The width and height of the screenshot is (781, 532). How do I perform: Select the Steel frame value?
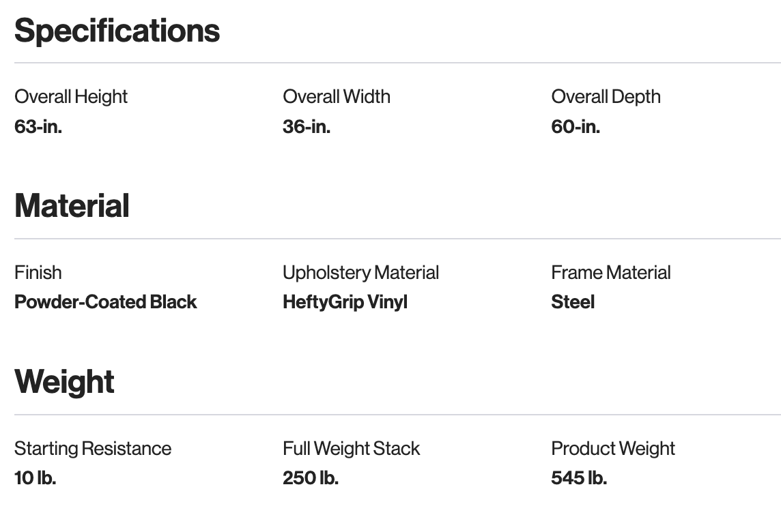tap(573, 302)
